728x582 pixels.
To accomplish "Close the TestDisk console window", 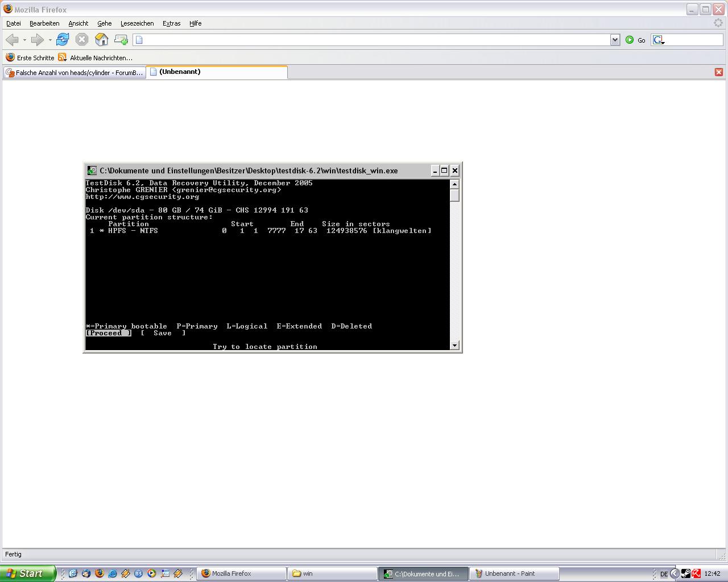I will pyautogui.click(x=455, y=171).
